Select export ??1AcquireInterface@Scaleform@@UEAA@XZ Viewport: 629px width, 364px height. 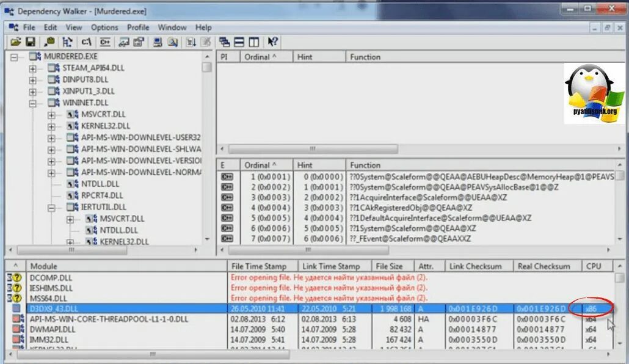click(x=428, y=197)
